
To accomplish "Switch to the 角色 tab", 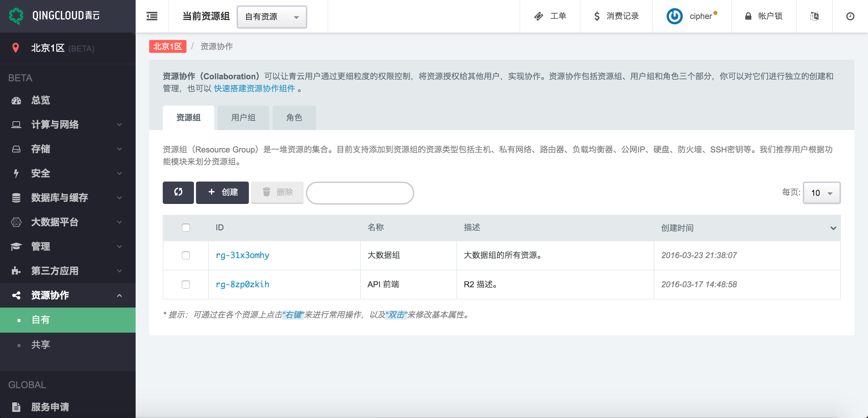I will (294, 118).
